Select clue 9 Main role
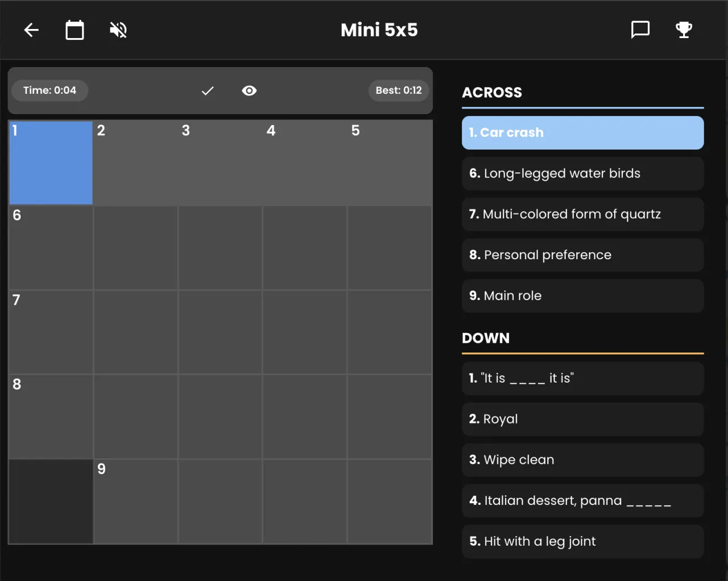 pyautogui.click(x=582, y=296)
